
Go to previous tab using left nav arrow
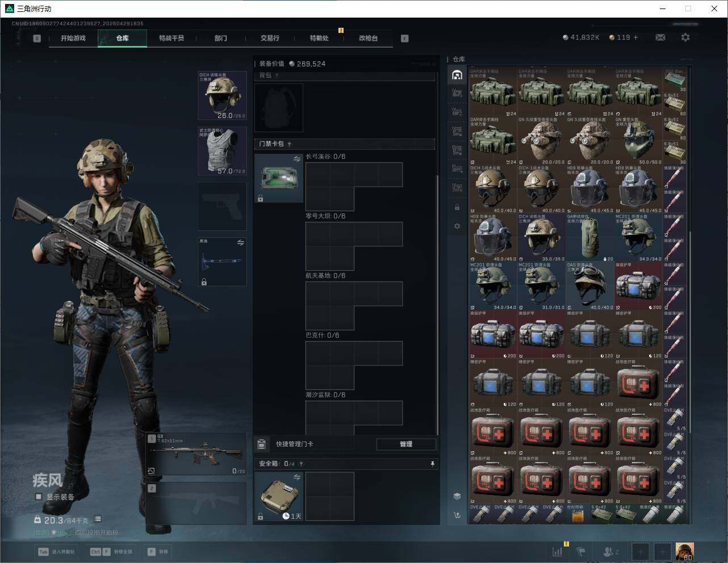pos(37,39)
